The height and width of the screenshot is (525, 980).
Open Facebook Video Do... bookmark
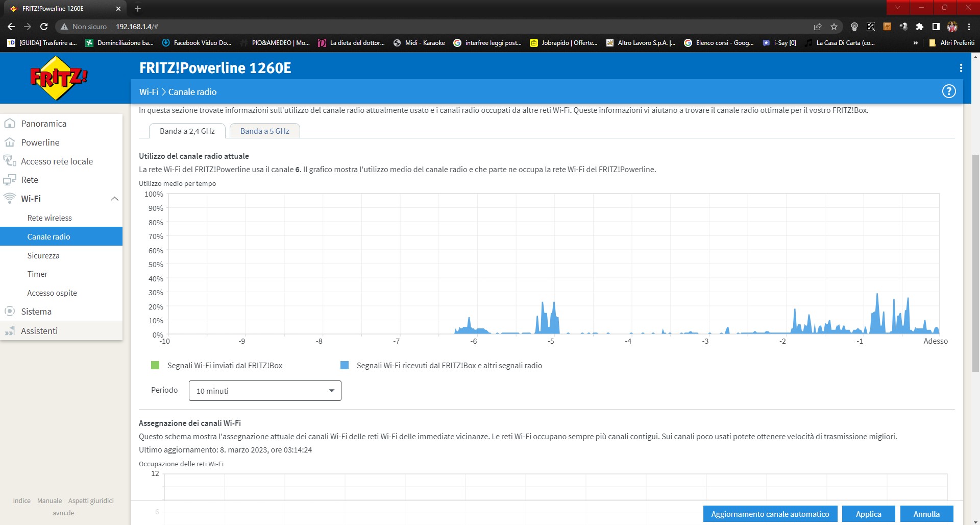(197, 43)
